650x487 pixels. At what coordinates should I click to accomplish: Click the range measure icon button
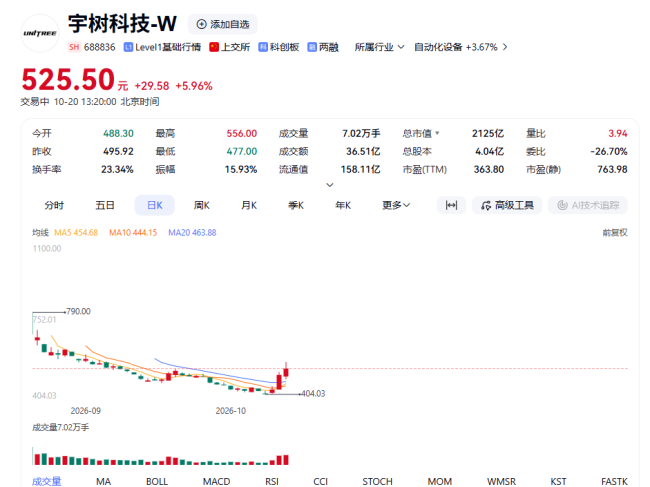click(451, 206)
